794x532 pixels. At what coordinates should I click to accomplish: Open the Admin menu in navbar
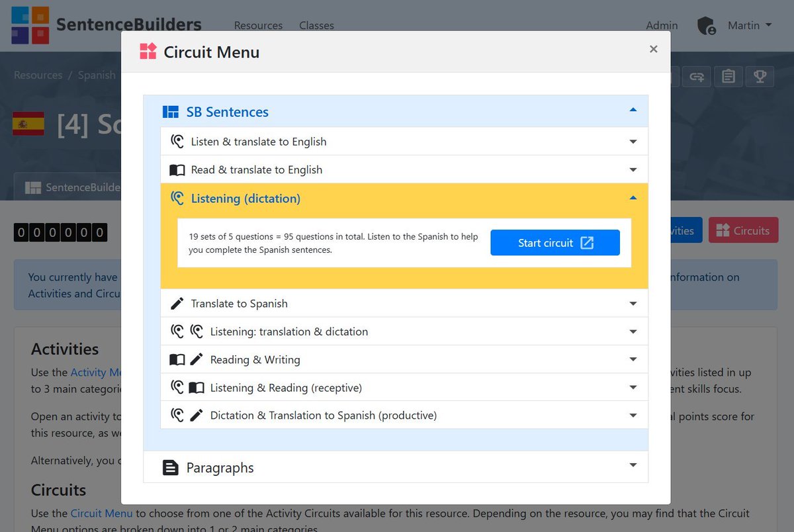click(662, 25)
